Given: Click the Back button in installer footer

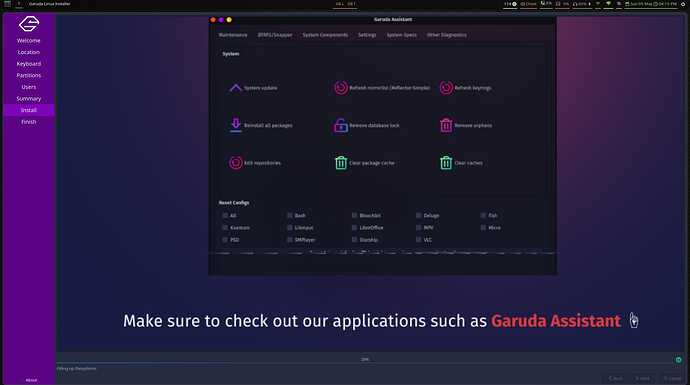Looking at the screenshot, I should [x=616, y=378].
